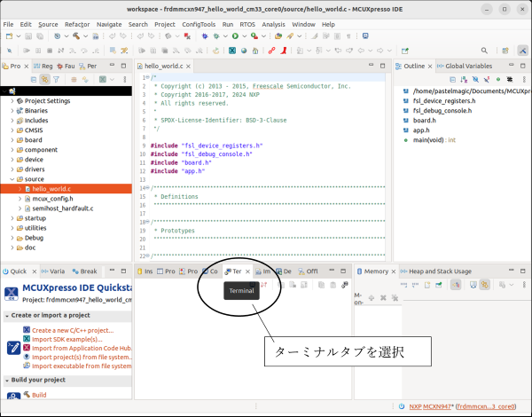532x417 pixels.
Task: Open the ConfigTools menu
Action: [199, 24]
